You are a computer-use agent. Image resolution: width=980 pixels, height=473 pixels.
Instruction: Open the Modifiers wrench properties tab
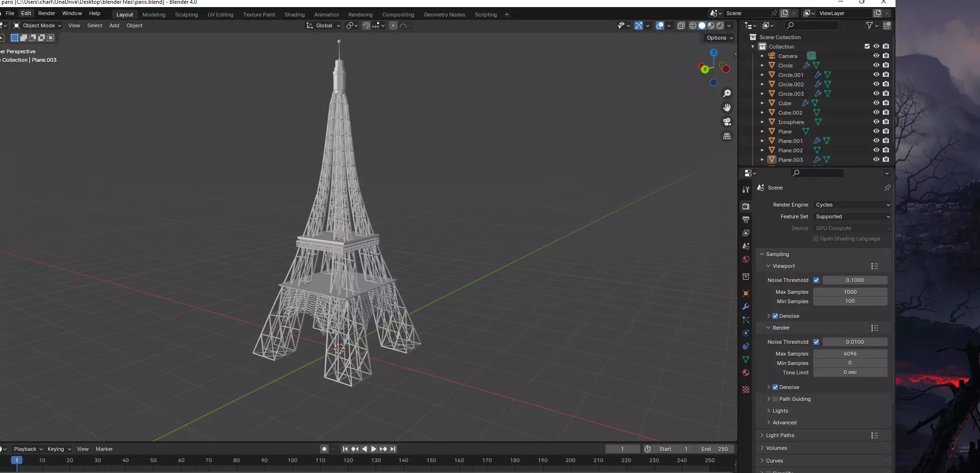(x=746, y=307)
